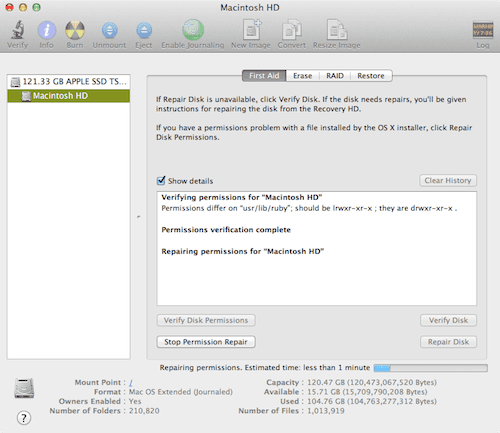Click the 'Repairing permissions for Macintosh HD' log line
Screen dimensions: 500x433
click(x=243, y=251)
